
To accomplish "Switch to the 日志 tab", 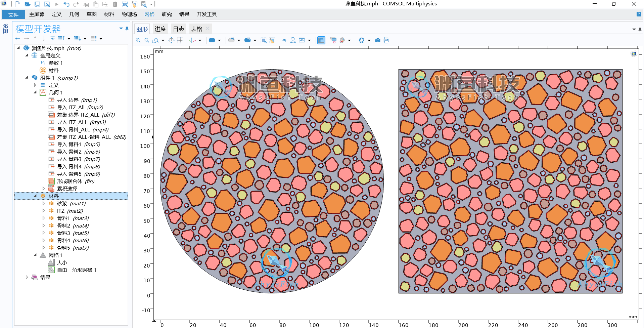I will click(x=179, y=29).
